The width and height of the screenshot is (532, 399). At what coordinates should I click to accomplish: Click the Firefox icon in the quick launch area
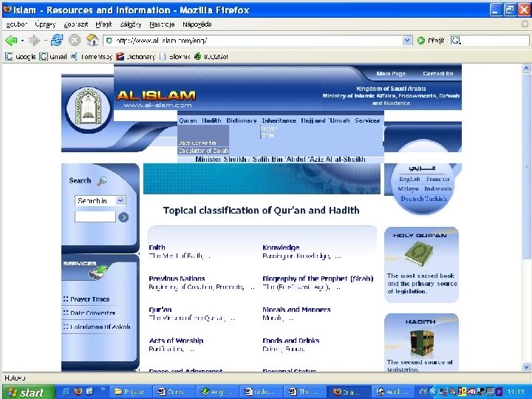pos(78,391)
